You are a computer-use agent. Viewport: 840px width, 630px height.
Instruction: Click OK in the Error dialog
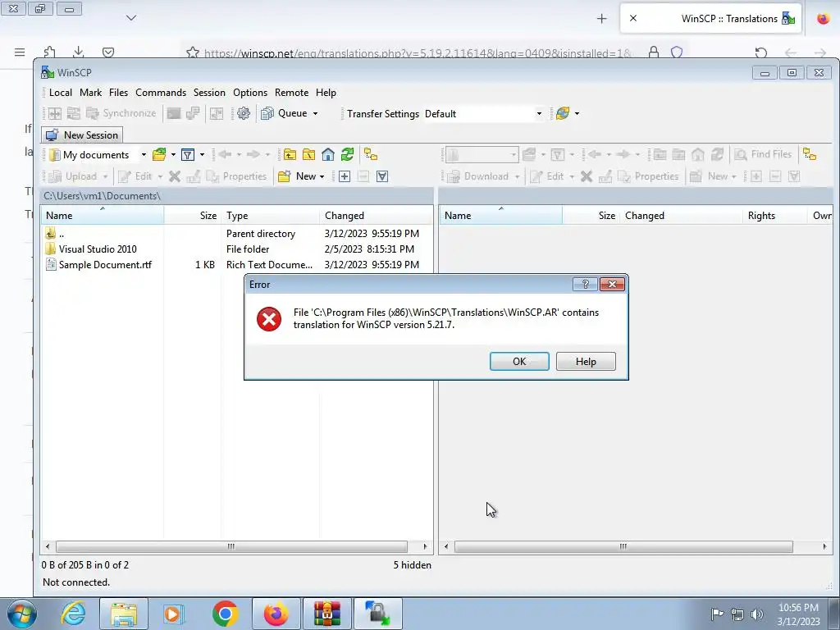tap(519, 362)
